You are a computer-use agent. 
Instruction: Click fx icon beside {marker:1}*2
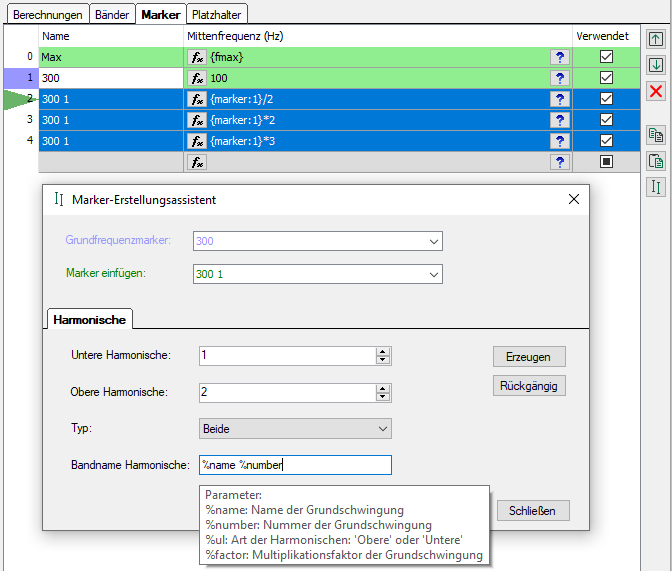click(x=197, y=120)
